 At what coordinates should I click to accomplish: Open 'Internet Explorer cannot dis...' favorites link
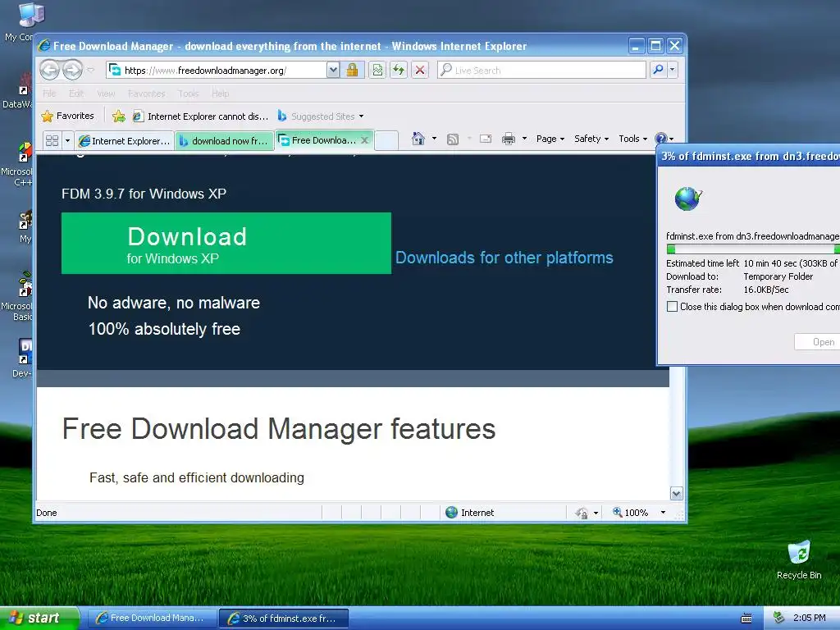(200, 116)
